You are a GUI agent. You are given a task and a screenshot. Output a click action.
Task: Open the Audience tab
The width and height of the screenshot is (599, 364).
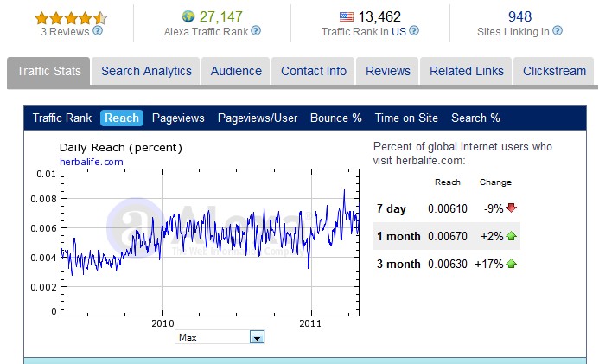click(236, 71)
